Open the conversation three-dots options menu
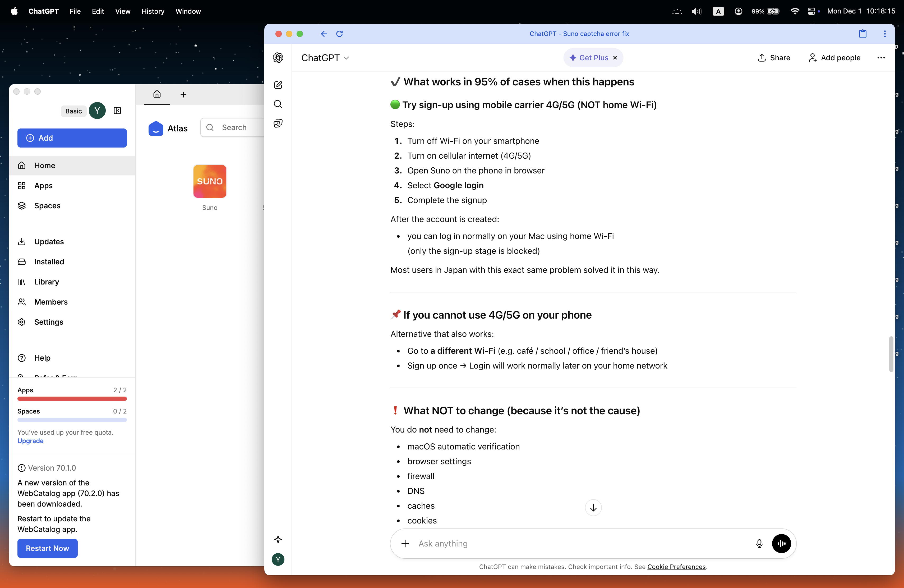Viewport: 904px width, 588px height. [x=881, y=58]
